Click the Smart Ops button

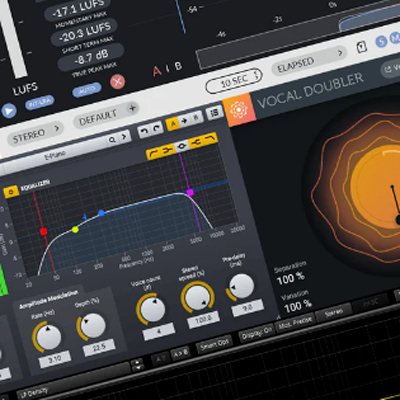(215, 346)
